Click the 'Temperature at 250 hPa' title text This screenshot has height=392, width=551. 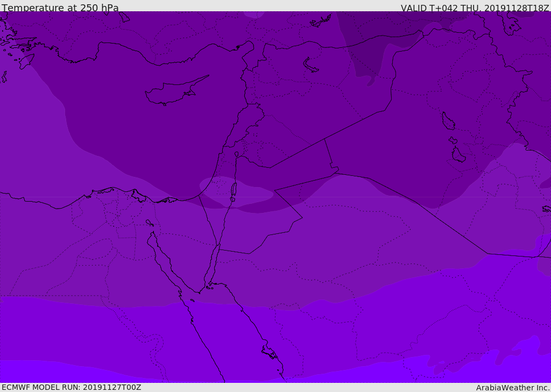tap(60, 8)
